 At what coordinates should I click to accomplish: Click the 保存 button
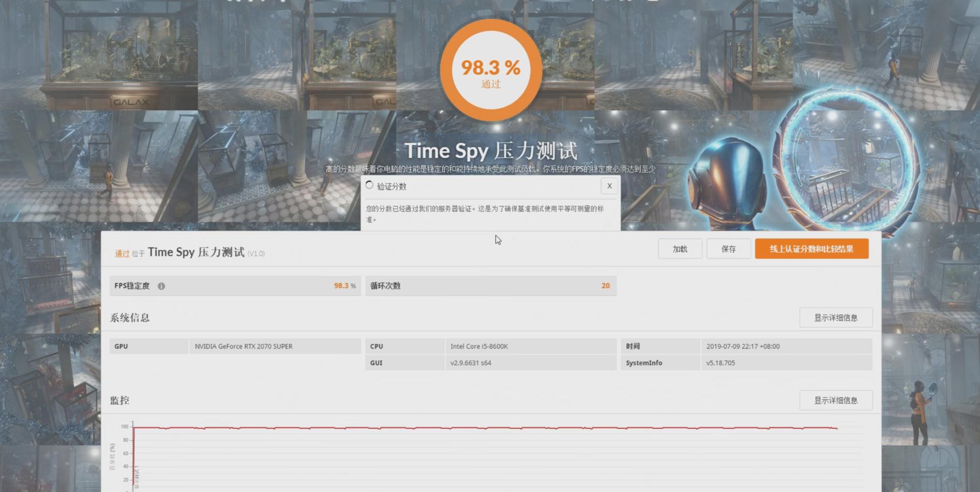(728, 249)
